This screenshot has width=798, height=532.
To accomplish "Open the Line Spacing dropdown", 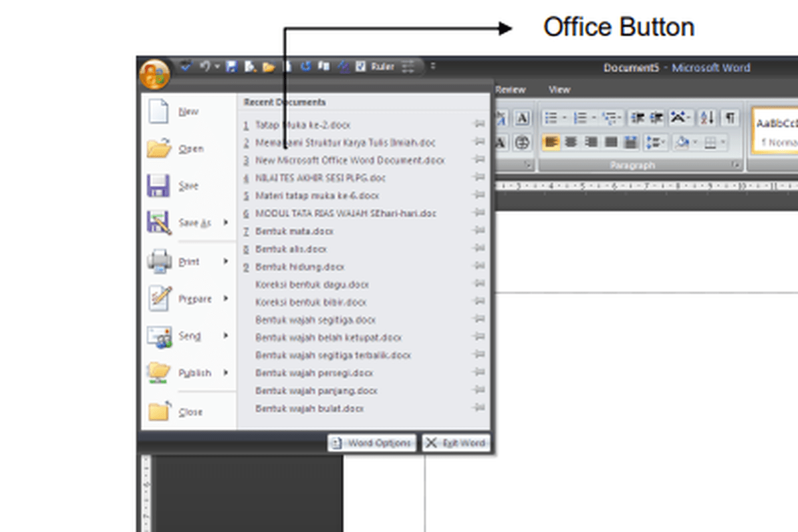I will 656,142.
